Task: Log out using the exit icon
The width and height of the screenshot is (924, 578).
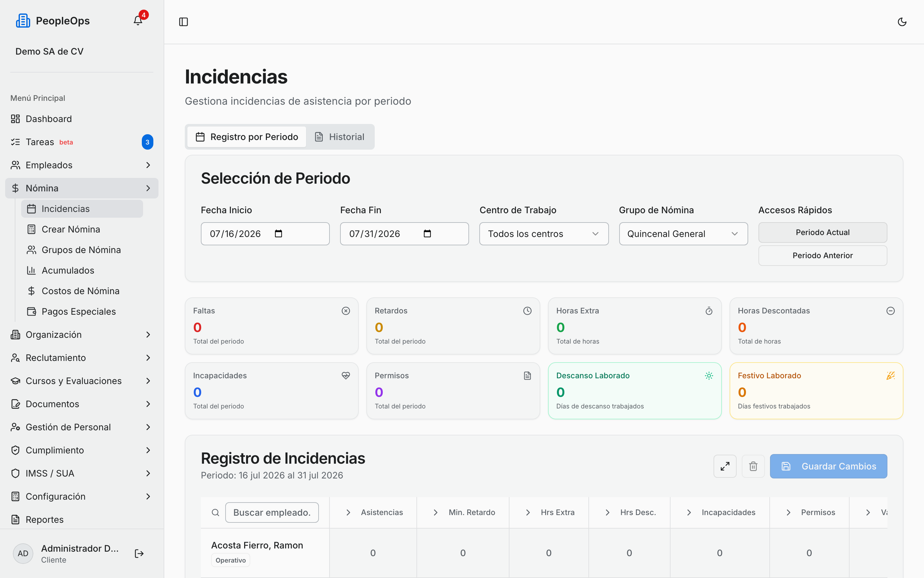Action: point(139,554)
